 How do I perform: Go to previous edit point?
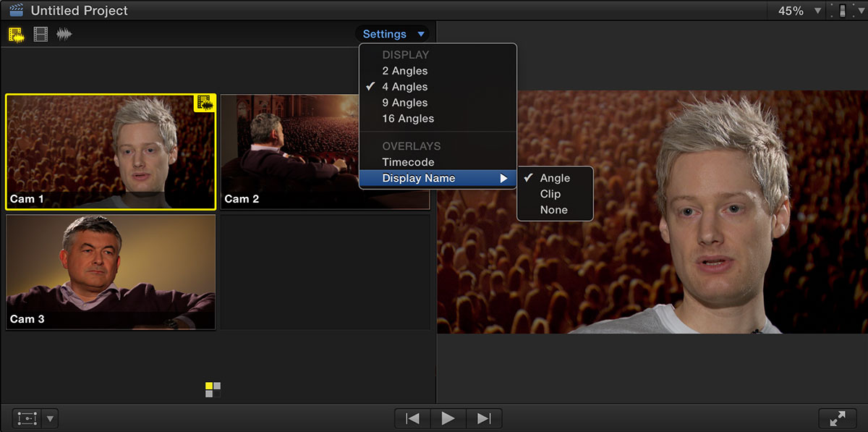412,418
